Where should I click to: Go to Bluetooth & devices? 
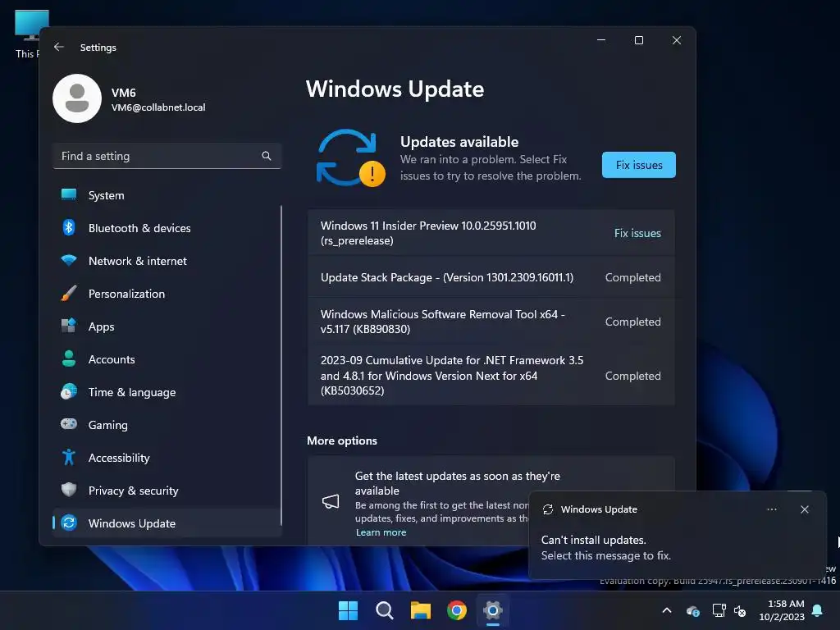pos(167,228)
